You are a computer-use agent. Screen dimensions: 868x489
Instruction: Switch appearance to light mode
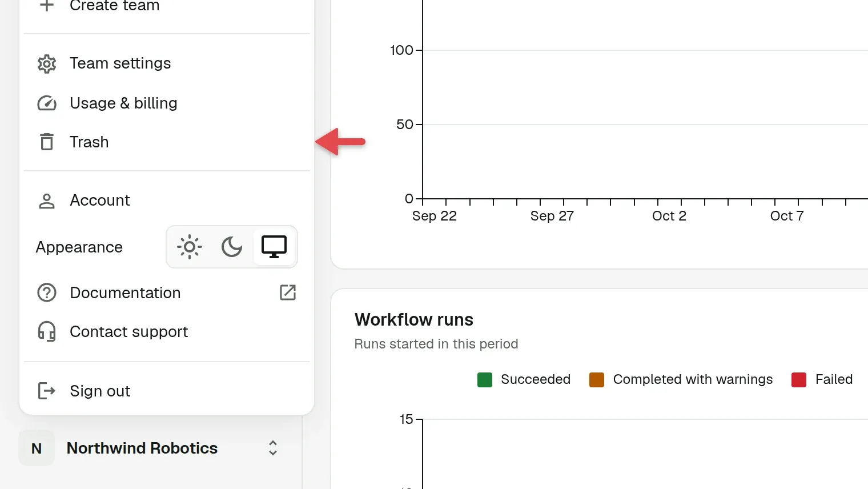(x=190, y=247)
